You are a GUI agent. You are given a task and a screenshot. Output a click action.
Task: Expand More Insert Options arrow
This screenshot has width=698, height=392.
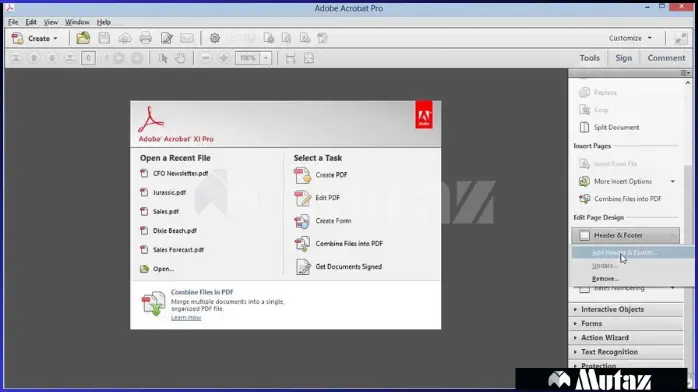coord(673,182)
